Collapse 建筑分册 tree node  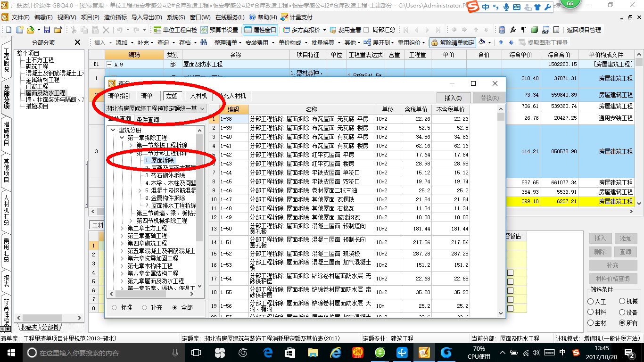(x=113, y=130)
